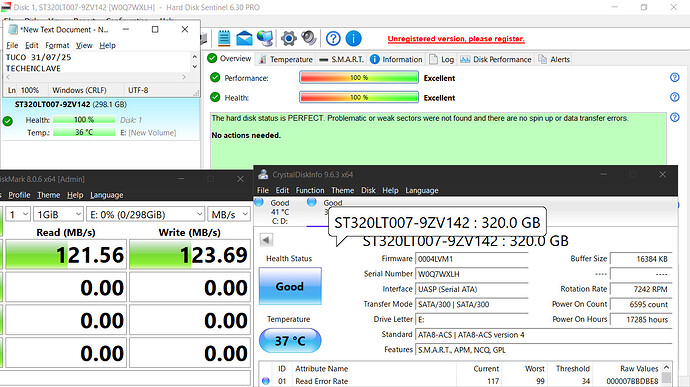Click CrystalDiskInfo app icon in title bar
The width and height of the screenshot is (690, 387).
pyautogui.click(x=263, y=174)
